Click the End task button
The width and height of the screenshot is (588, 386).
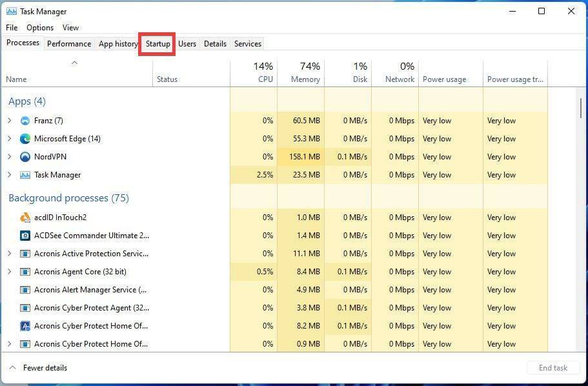[553, 367]
